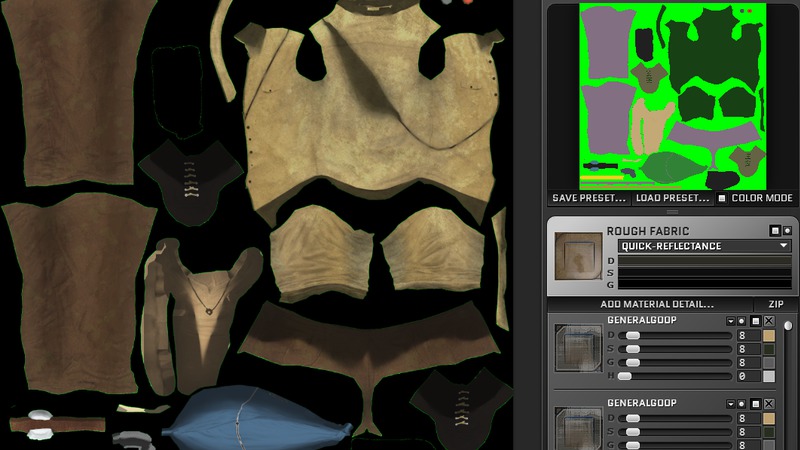Toggle the square box on second Generalgoop
This screenshot has width=800, height=450.
pyautogui.click(x=756, y=404)
